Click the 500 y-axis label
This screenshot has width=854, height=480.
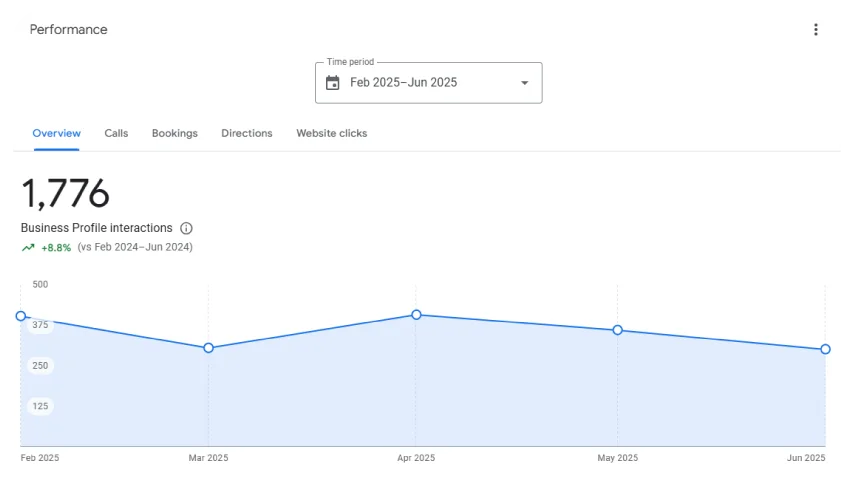coord(40,284)
